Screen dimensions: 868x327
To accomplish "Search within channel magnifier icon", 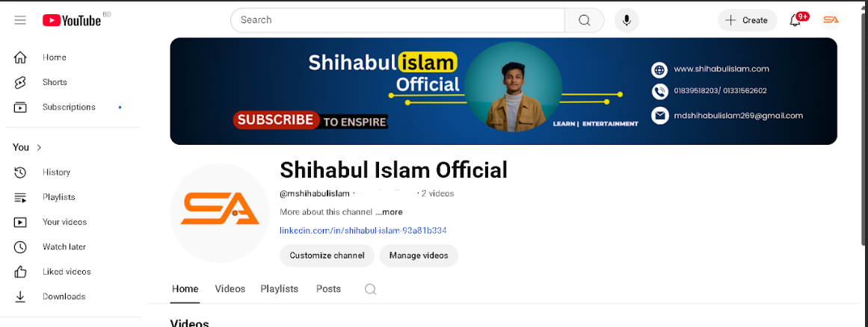I will [370, 290].
